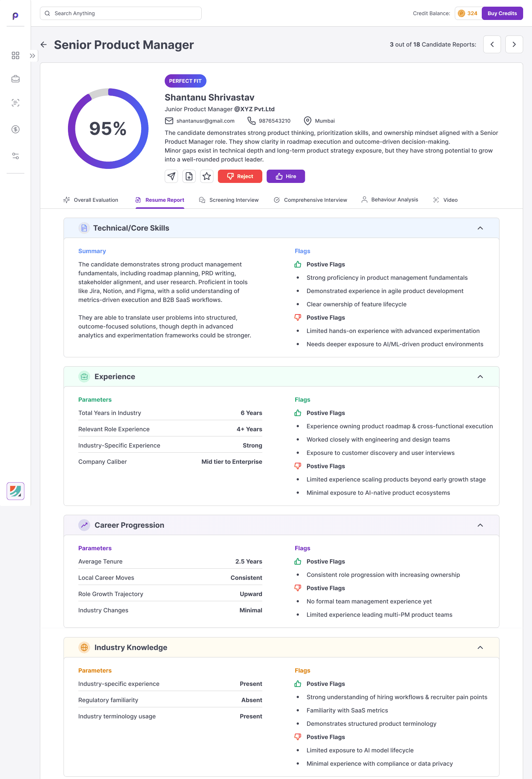Open the sliders settings icon in sidebar
Viewport: 532px width, 779px height.
[x=16, y=156]
